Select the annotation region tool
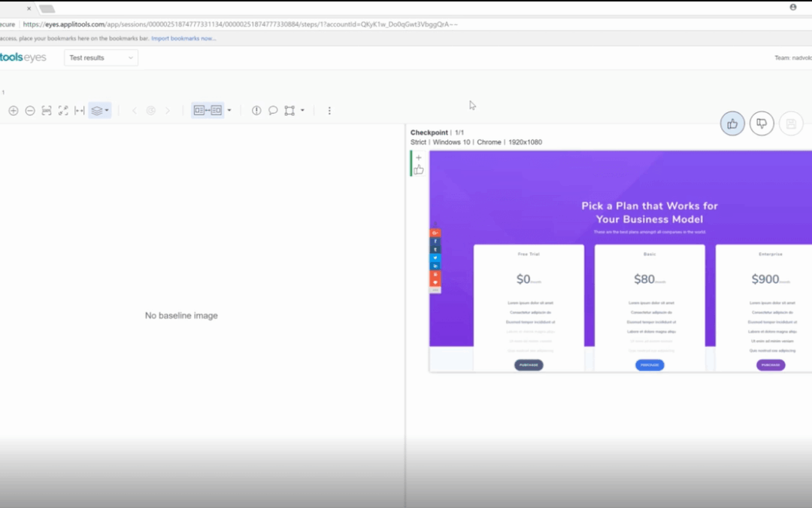 pyautogui.click(x=289, y=111)
